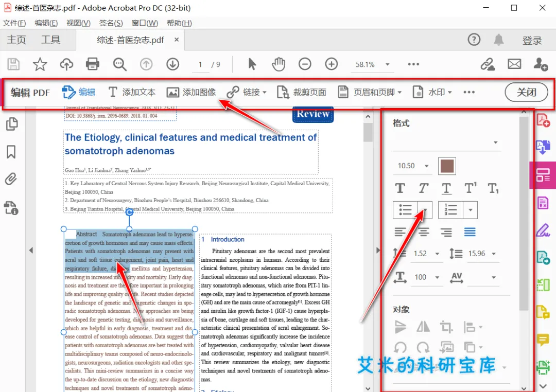Click the Save file icon

coord(13,64)
